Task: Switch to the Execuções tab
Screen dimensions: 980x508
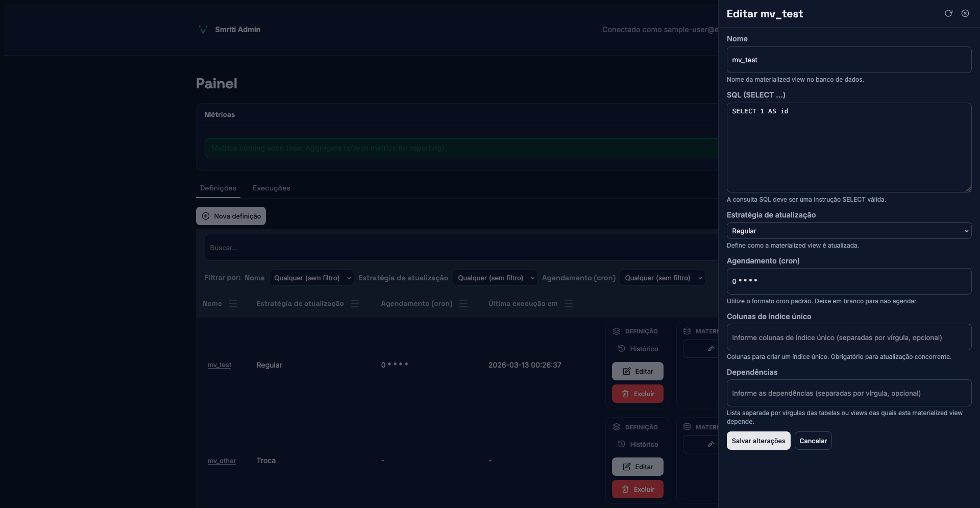Action: click(x=271, y=188)
